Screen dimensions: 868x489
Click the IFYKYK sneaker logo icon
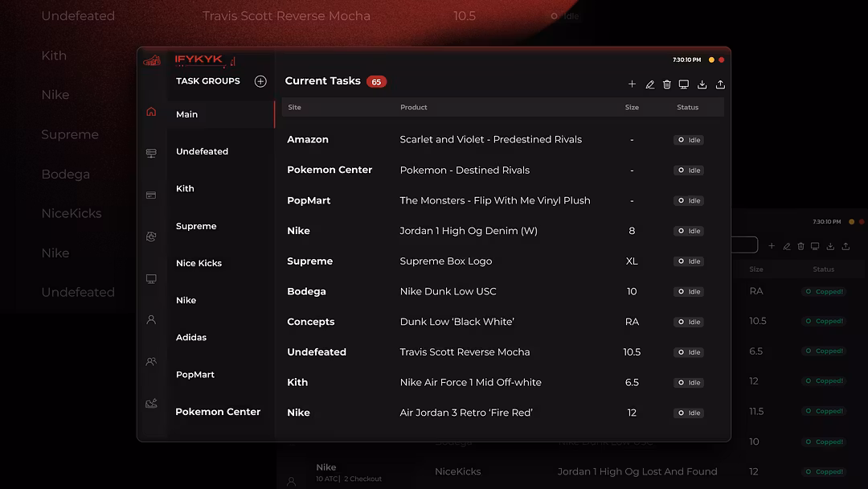pyautogui.click(x=152, y=60)
